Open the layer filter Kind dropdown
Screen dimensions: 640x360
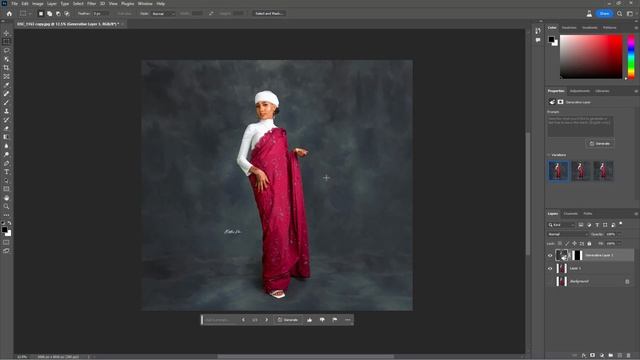(561, 225)
